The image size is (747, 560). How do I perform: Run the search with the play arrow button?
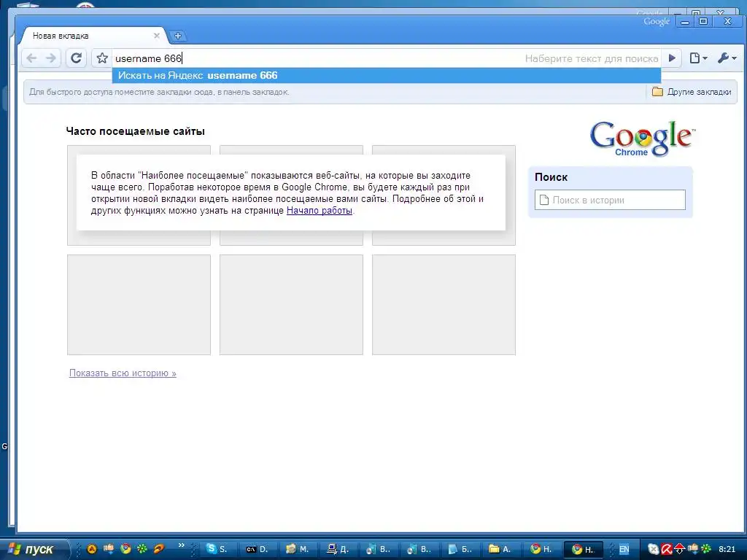coord(672,58)
